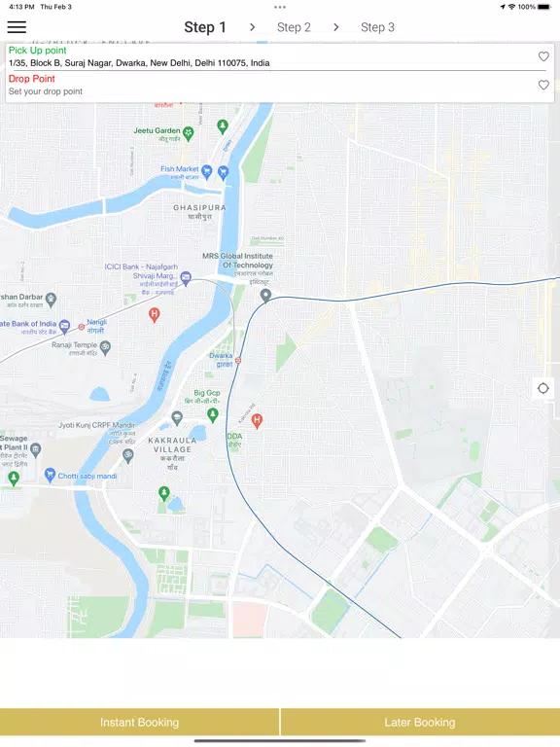Tap the red hospital marker near Nangli

(x=154, y=314)
